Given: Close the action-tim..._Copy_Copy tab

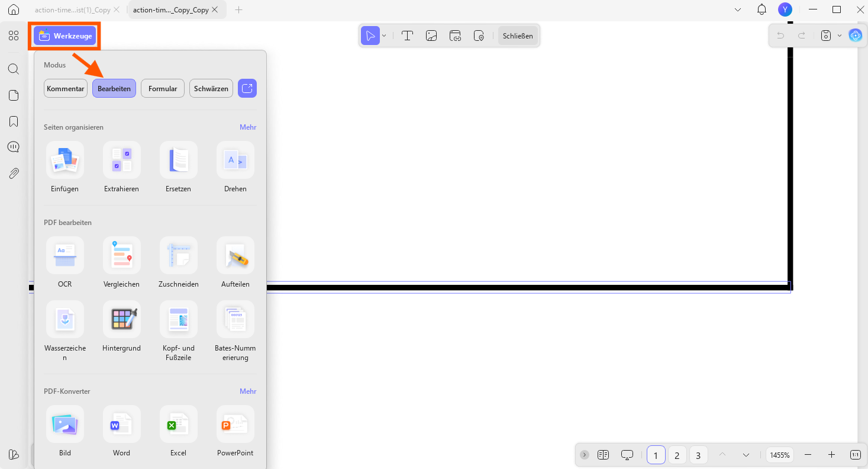Looking at the screenshot, I should click(x=215, y=10).
